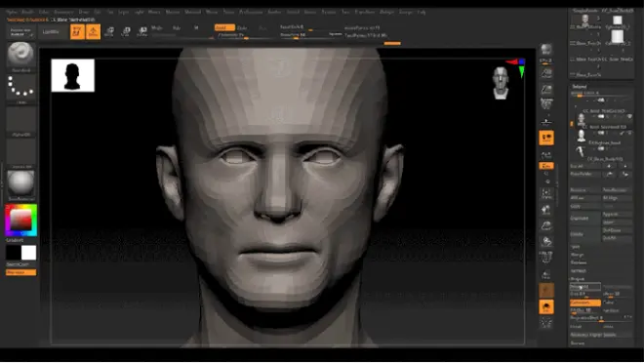644x363 pixels.
Task: Toggle the Rgb mode button
Action: click(x=177, y=28)
